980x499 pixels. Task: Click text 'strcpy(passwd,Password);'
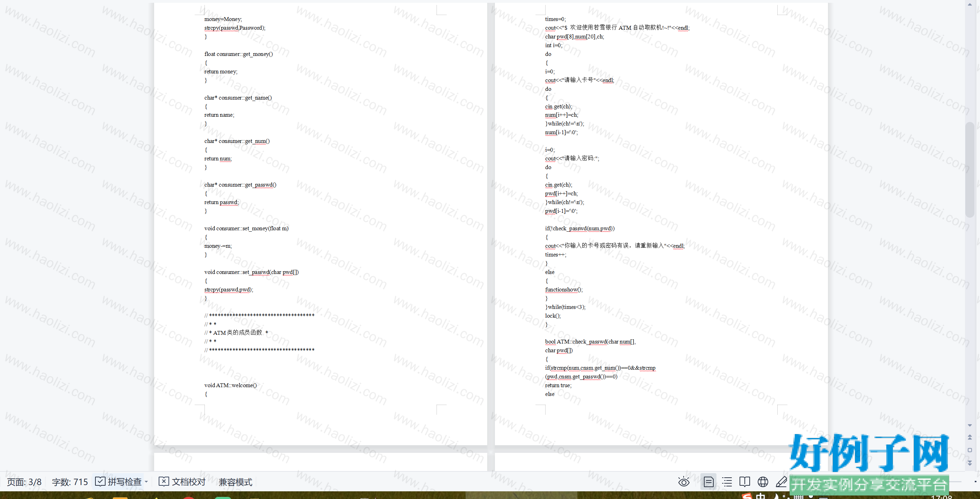coord(235,28)
